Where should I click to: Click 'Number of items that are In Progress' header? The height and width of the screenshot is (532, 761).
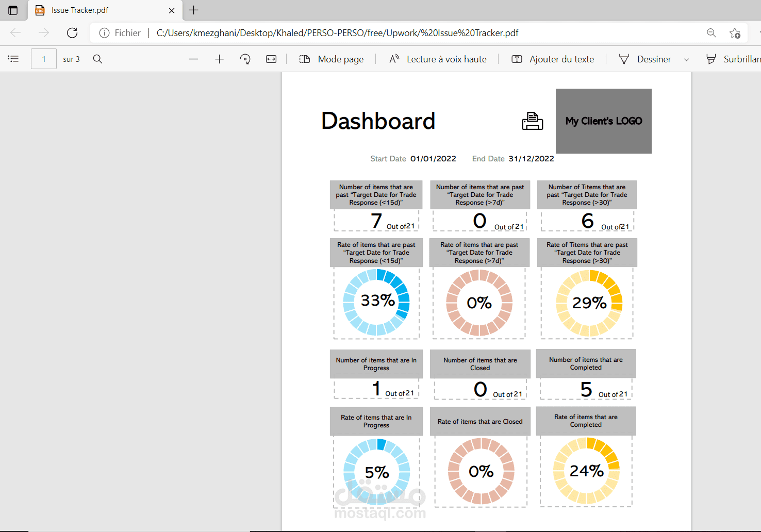click(376, 364)
